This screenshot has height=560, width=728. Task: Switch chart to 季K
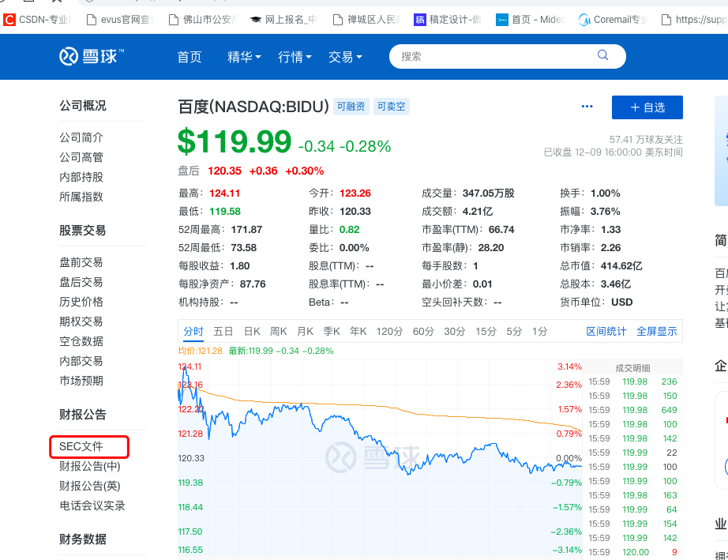332,331
